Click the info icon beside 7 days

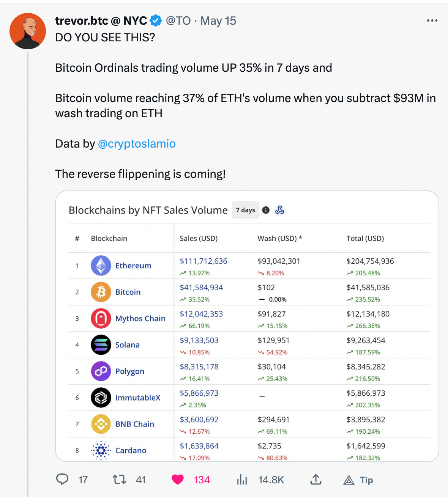[266, 210]
